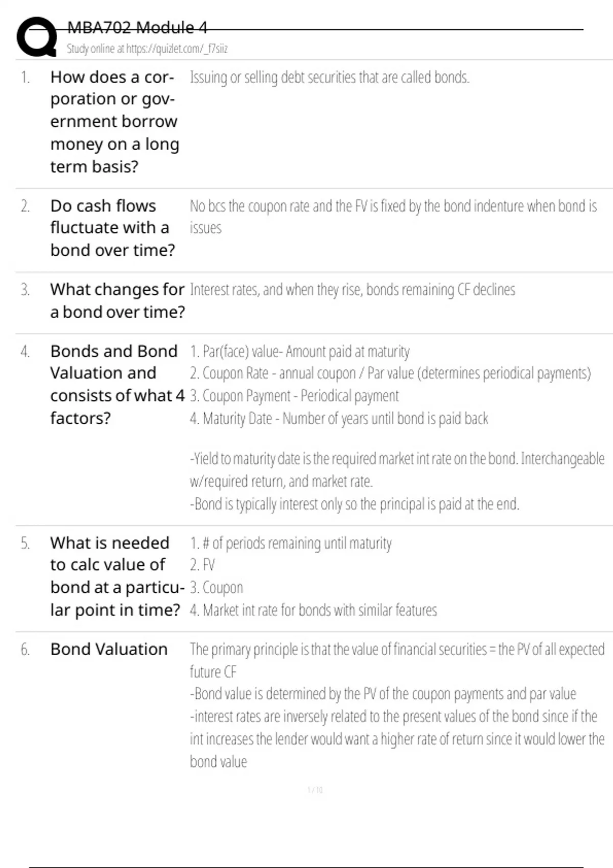The width and height of the screenshot is (613, 868).
Task: Click the 'Par(face) value' definition line
Action: (299, 352)
